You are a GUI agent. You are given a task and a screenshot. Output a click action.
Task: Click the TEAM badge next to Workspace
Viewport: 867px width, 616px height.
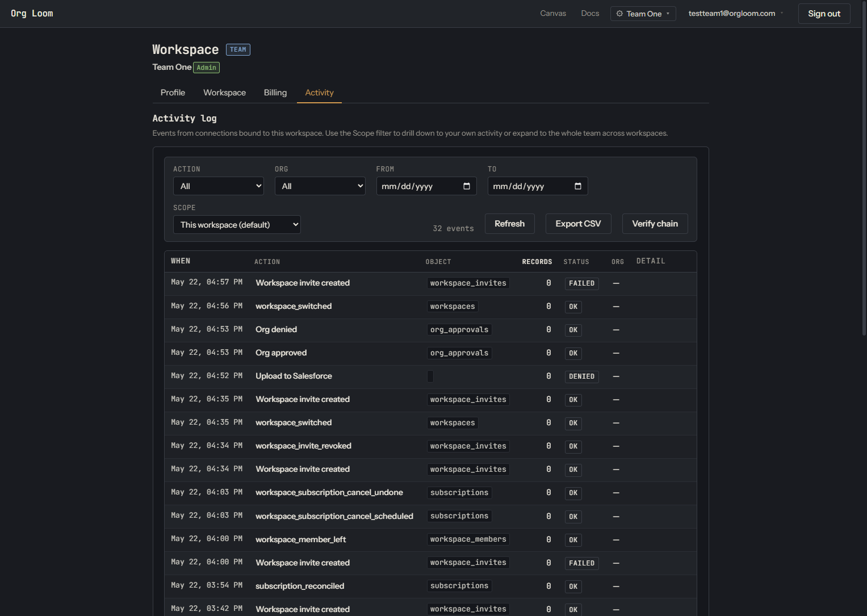tap(238, 49)
